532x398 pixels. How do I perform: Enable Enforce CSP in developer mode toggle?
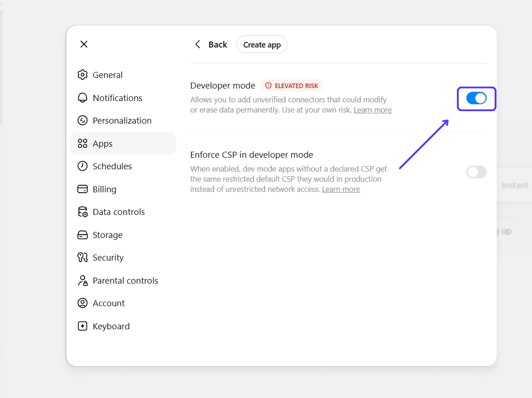476,172
